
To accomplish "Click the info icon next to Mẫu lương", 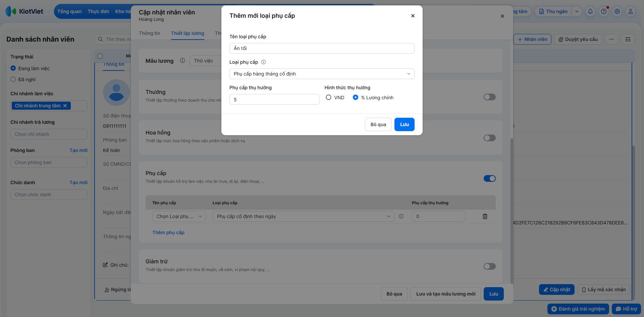I will click(x=182, y=61).
